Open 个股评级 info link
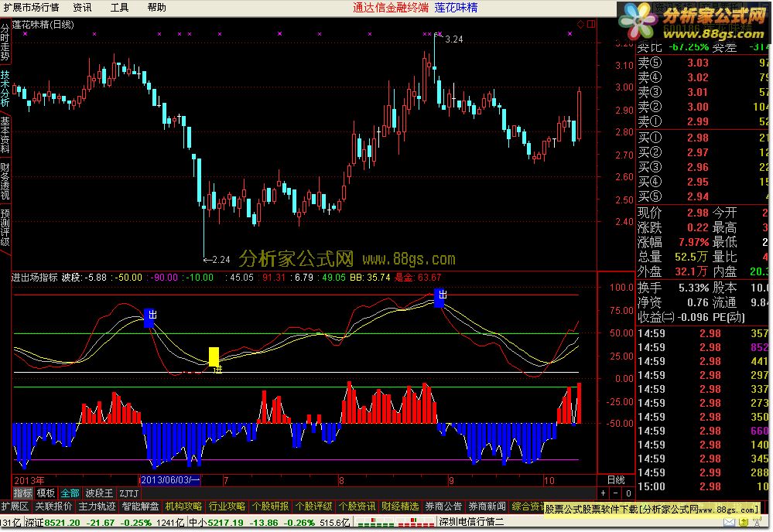 click(313, 506)
